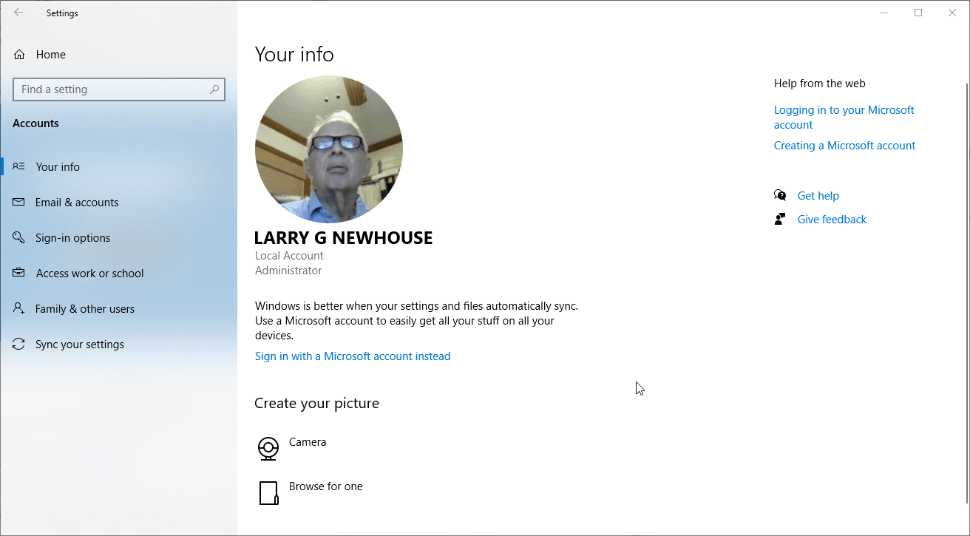Click the Your info person-card icon
Screen dimensions: 970x536
coord(19,166)
